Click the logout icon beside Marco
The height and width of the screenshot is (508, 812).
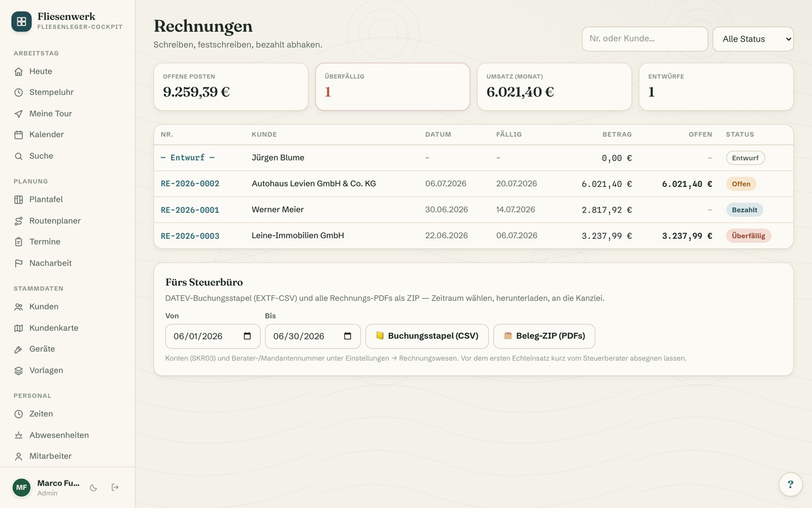pos(115,487)
